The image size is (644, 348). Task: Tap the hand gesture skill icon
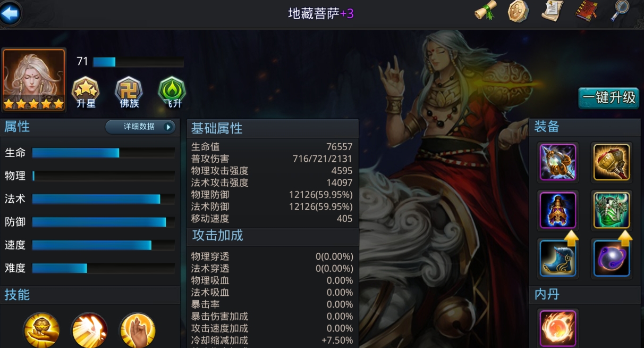pos(137,330)
